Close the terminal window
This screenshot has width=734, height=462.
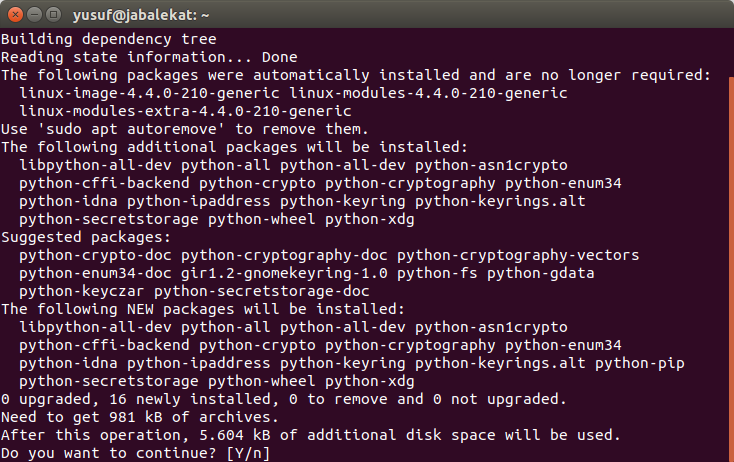click(13, 14)
